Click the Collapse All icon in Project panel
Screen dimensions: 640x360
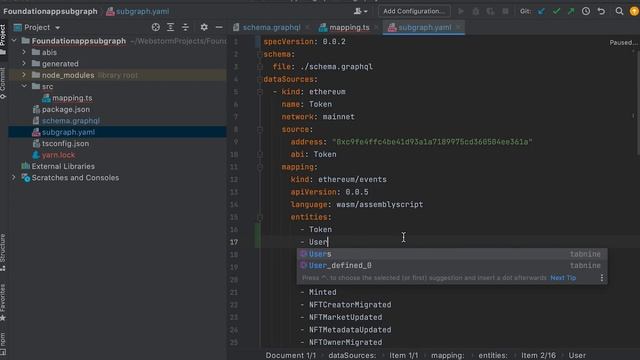[185, 27]
